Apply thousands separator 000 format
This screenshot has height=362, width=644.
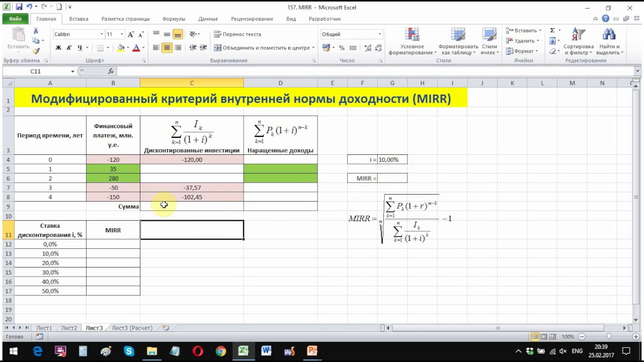[353, 48]
